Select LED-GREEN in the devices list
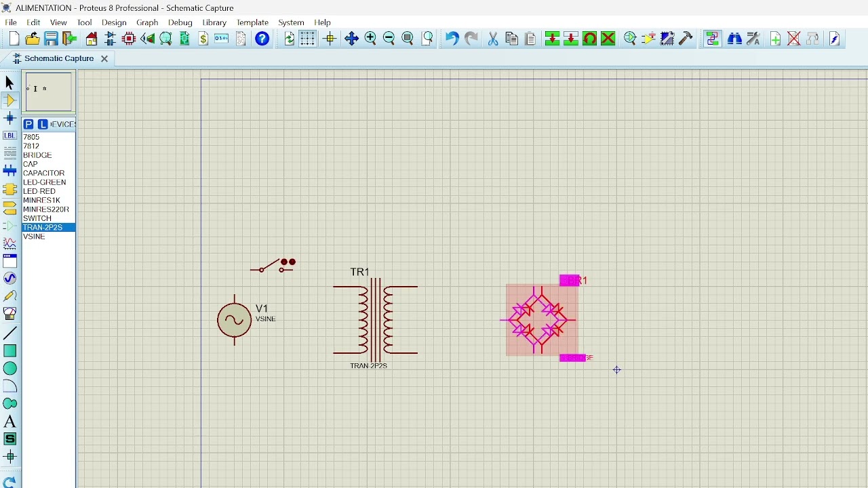Image resolution: width=868 pixels, height=488 pixels. coord(49,182)
